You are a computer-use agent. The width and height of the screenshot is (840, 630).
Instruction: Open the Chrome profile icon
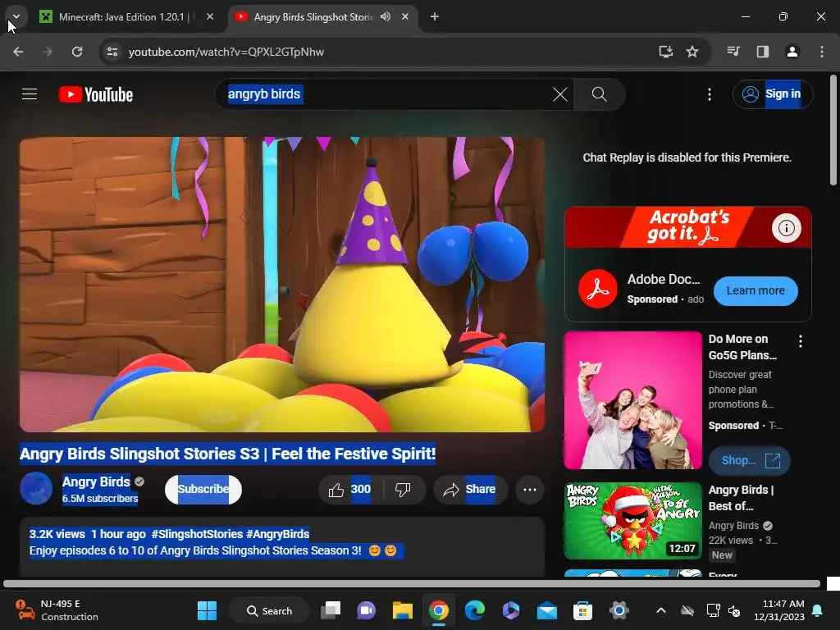pos(792,52)
